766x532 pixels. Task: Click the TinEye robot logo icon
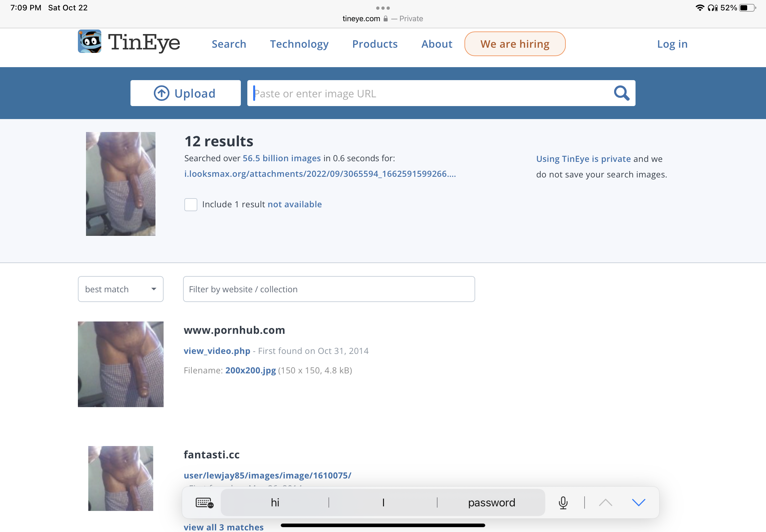coord(89,42)
